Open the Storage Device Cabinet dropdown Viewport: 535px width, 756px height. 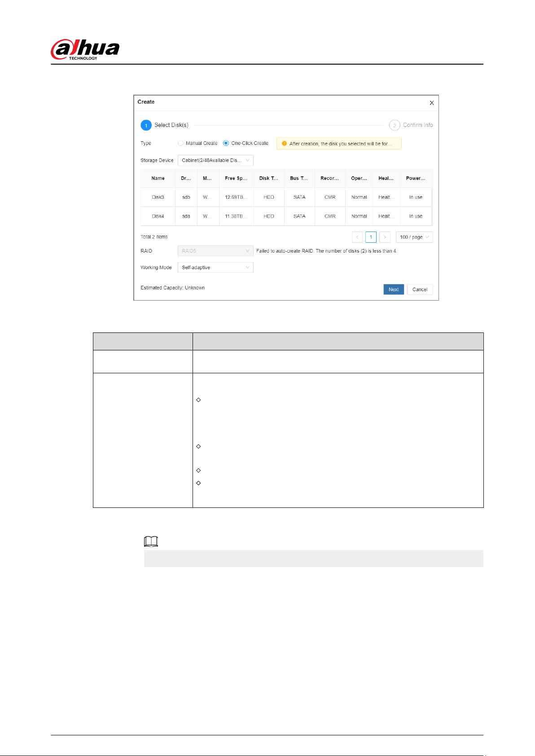(x=215, y=160)
